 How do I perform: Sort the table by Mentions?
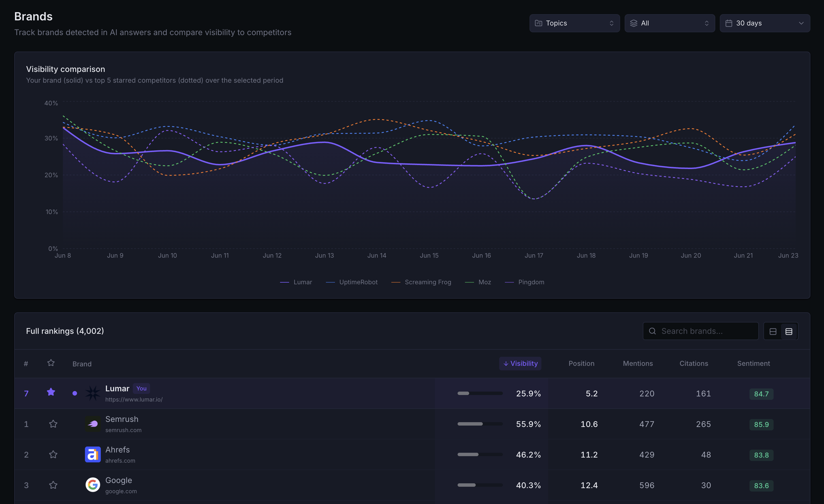[x=638, y=364]
